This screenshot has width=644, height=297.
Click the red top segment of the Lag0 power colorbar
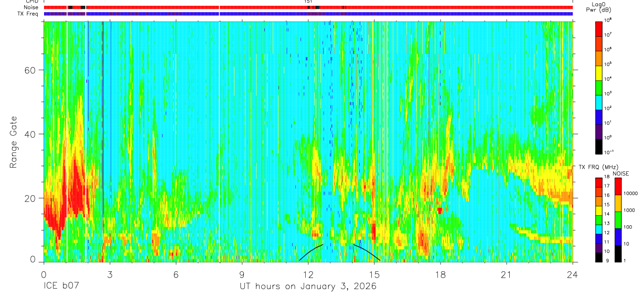point(599,28)
